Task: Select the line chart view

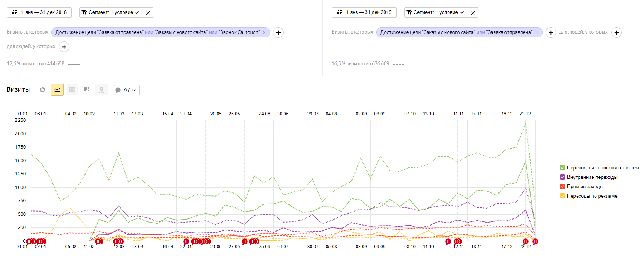Action: pyautogui.click(x=57, y=90)
